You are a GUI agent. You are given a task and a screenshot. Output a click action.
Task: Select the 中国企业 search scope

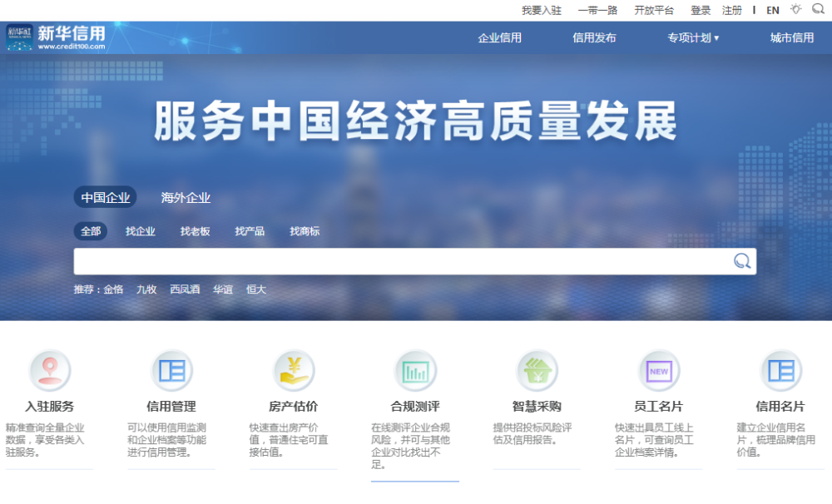pyautogui.click(x=106, y=198)
